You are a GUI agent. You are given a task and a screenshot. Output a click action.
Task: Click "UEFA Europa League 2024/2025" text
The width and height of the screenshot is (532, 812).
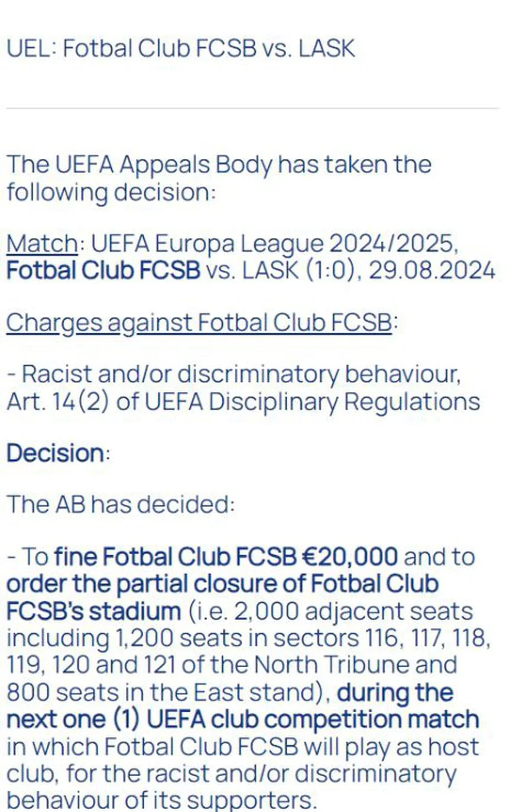(x=273, y=243)
